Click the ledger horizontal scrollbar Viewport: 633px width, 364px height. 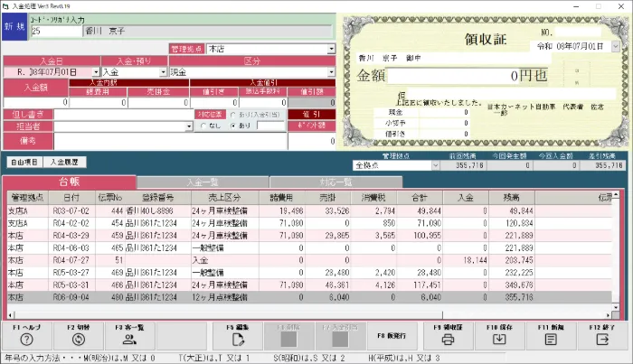point(228,315)
